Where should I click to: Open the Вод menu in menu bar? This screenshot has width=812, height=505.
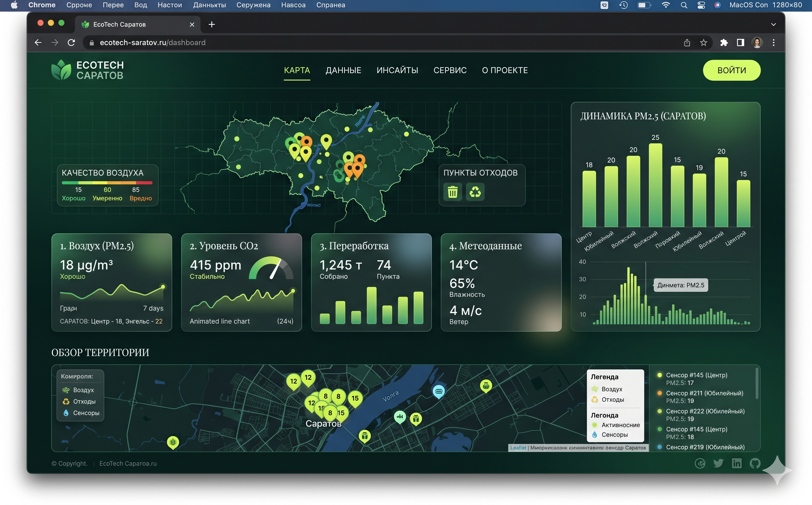pos(140,5)
